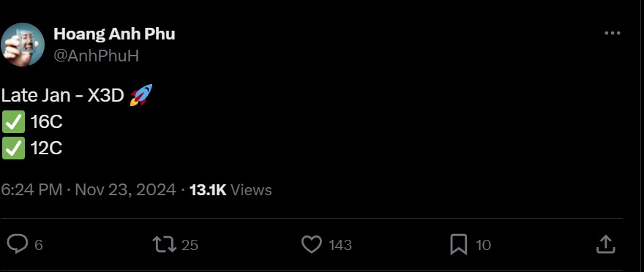Click the bookmark count of 10
The width and height of the screenshot is (644, 272).
[x=483, y=246]
